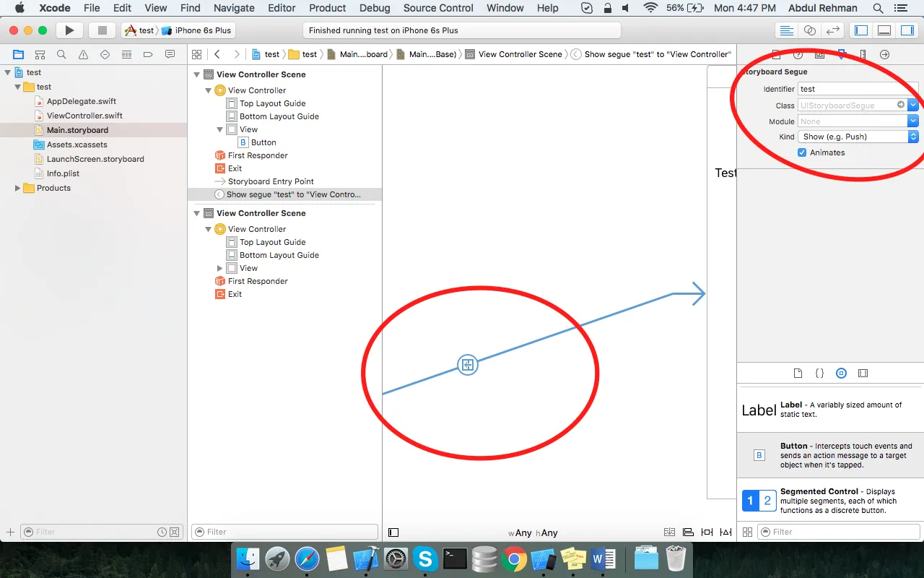Open the Report navigator speech-bubble tab
The image size is (924, 578).
[170, 54]
